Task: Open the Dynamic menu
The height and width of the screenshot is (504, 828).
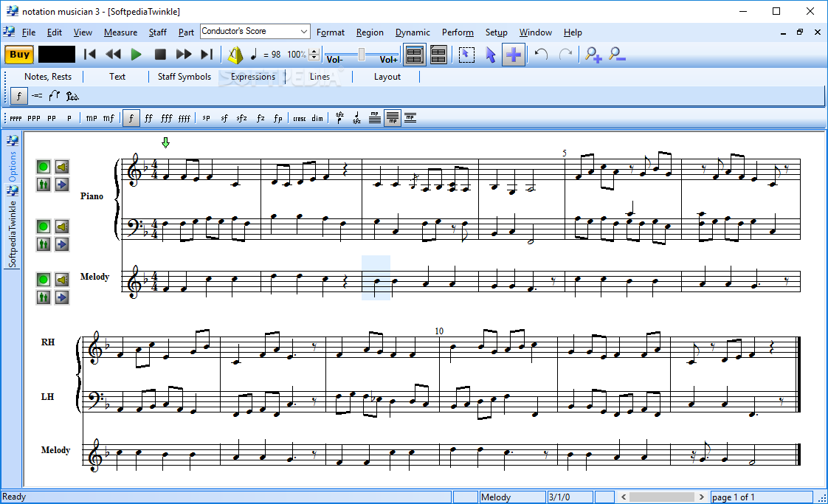Action: pyautogui.click(x=413, y=32)
